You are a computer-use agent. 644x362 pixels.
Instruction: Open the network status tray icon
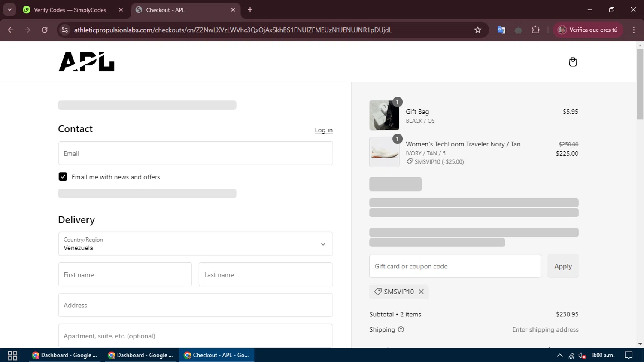pyautogui.click(x=571, y=355)
